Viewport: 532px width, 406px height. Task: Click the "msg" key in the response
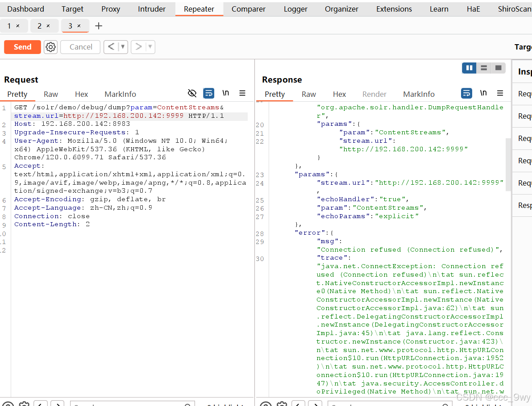[327, 241]
